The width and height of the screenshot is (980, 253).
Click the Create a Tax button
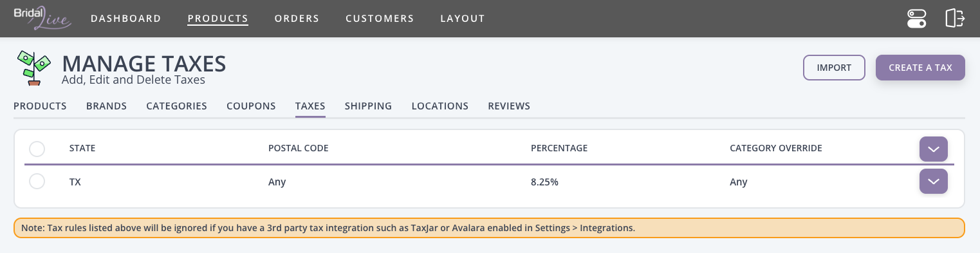[x=920, y=68]
